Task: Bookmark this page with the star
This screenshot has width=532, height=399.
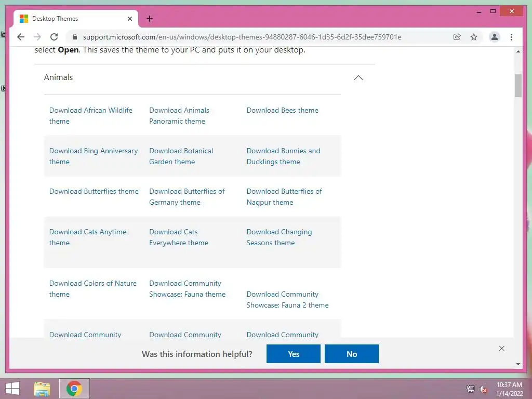Action: 474,37
